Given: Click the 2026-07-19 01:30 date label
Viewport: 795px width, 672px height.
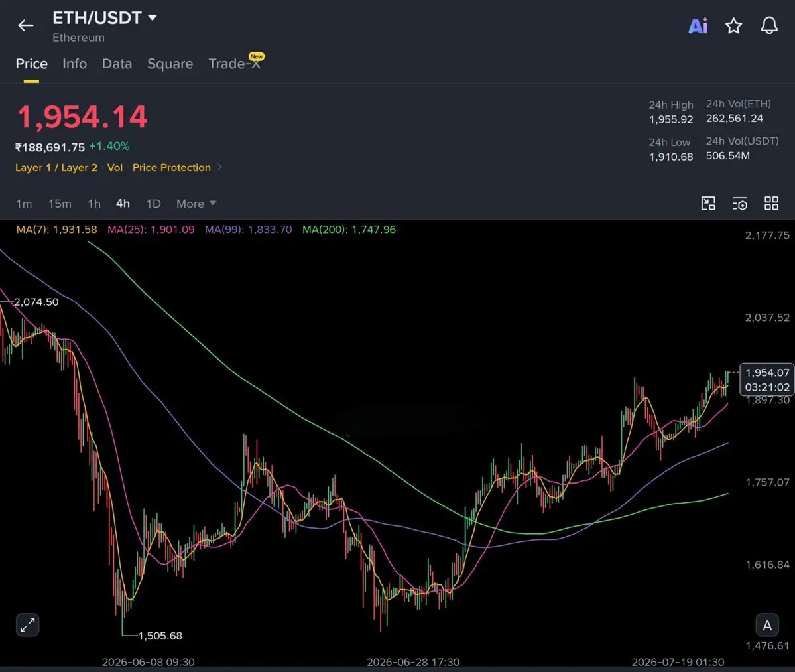Looking at the screenshot, I should pos(678,662).
